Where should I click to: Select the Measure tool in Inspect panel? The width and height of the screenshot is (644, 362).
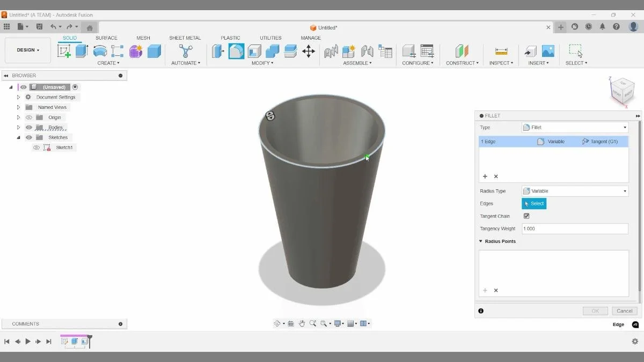point(501,51)
